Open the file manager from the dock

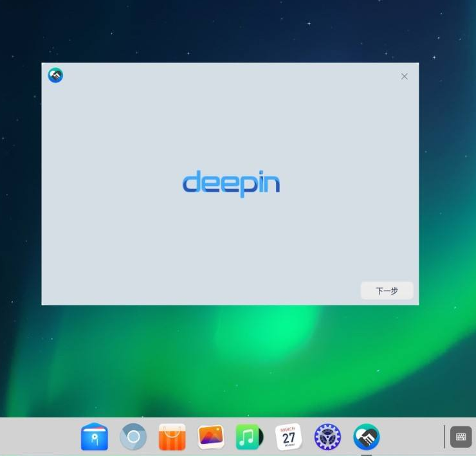coord(95,437)
